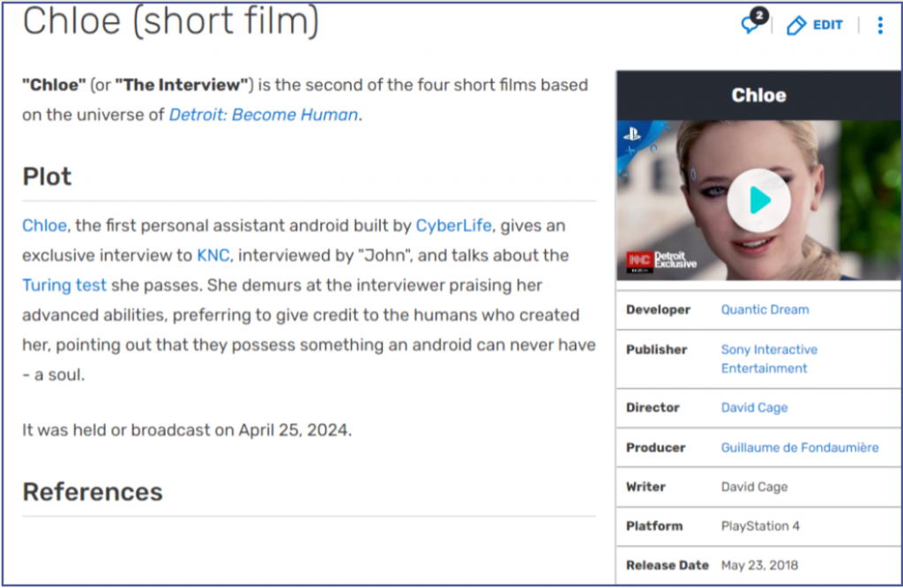Open the three-dot more options menu
This screenshot has height=588, width=903.
tap(880, 26)
